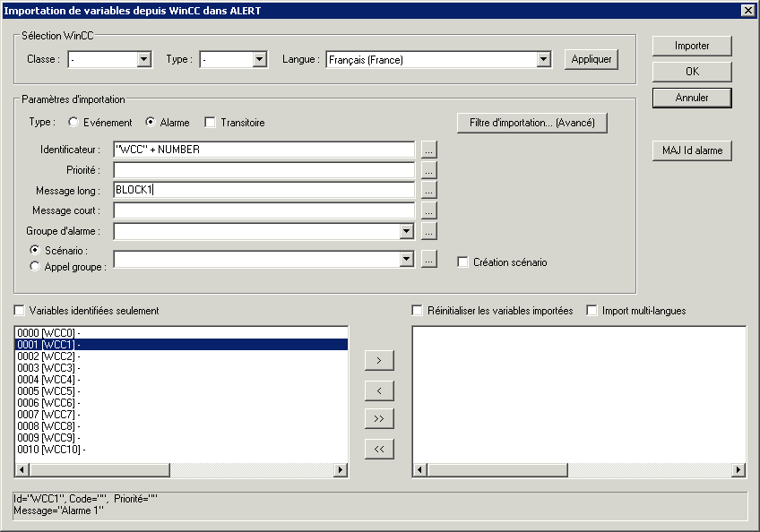Move all variables right with double arrow
This screenshot has height=532, width=760.
coord(379,419)
